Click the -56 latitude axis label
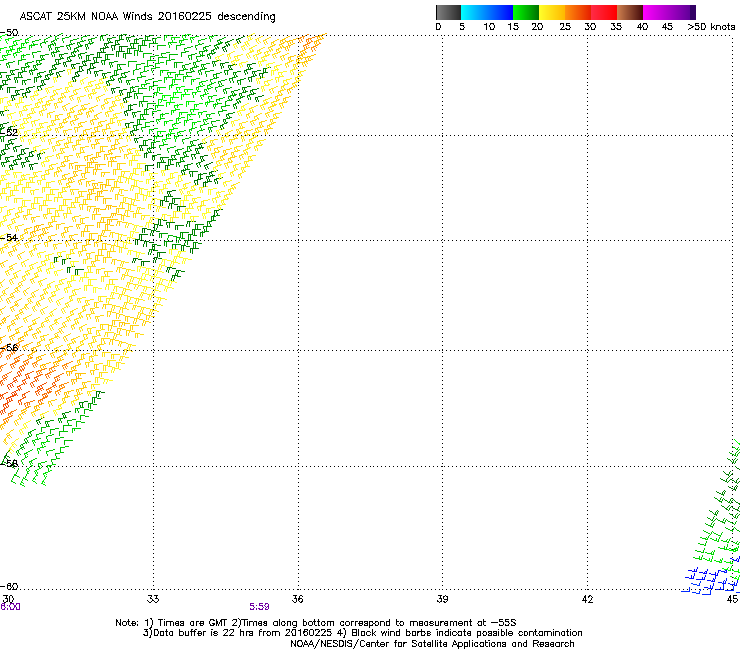 tap(10, 348)
